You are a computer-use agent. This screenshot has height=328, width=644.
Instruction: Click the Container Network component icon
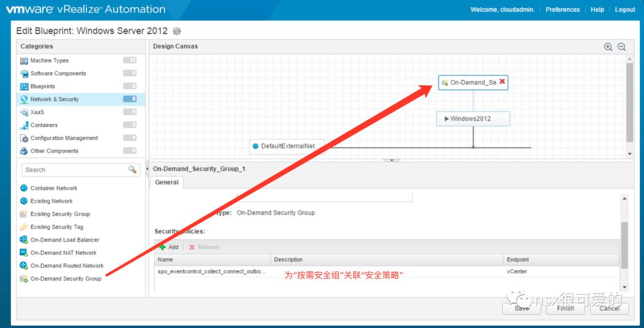pos(24,188)
